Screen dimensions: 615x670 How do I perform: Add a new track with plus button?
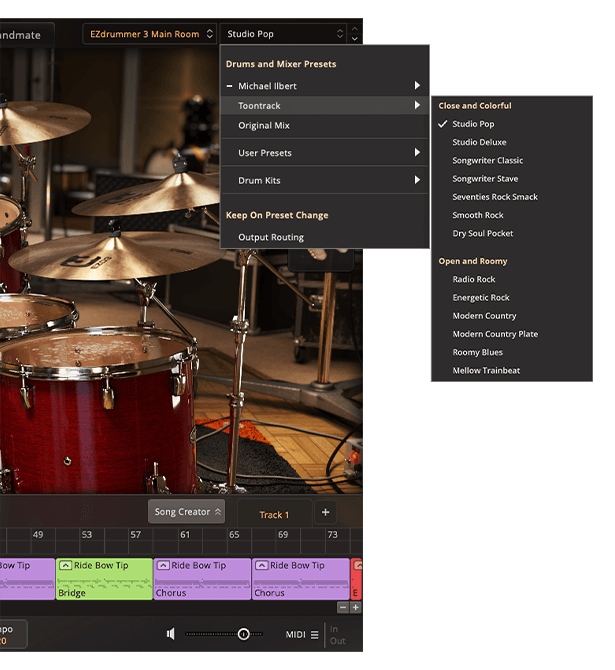[325, 513]
